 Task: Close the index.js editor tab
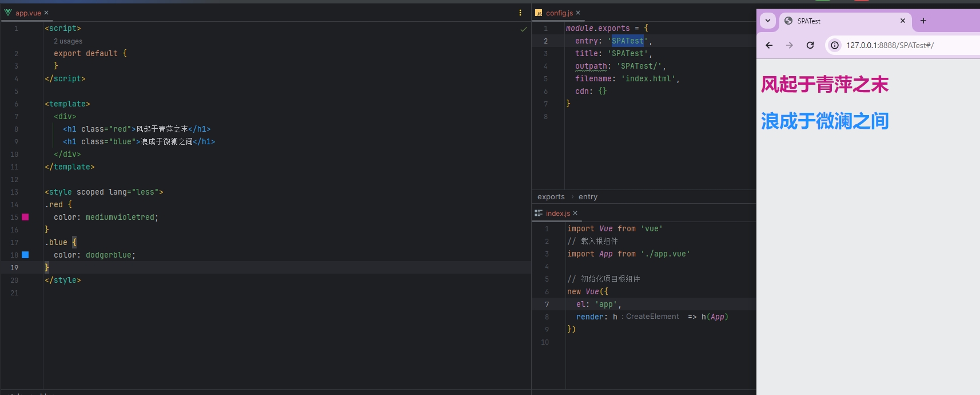[x=575, y=213]
